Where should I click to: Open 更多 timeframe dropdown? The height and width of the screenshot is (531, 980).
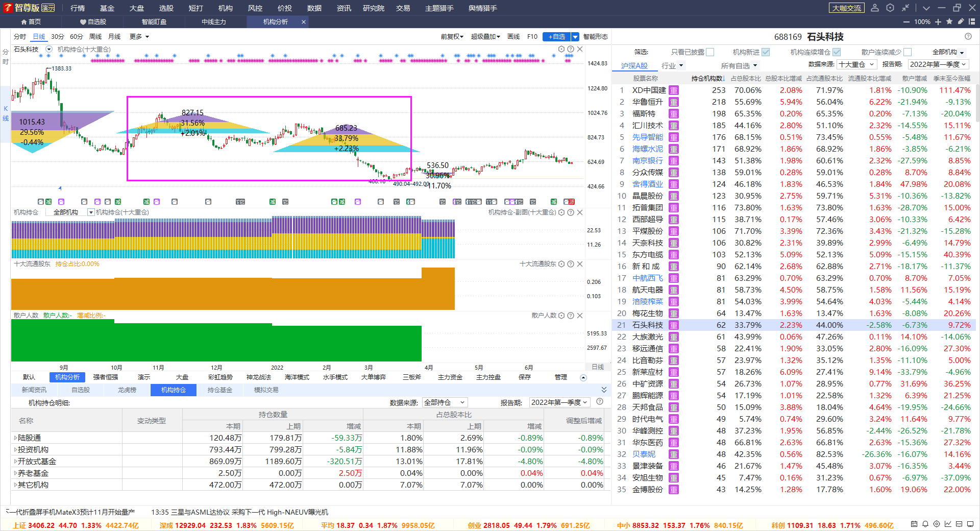[x=139, y=36]
